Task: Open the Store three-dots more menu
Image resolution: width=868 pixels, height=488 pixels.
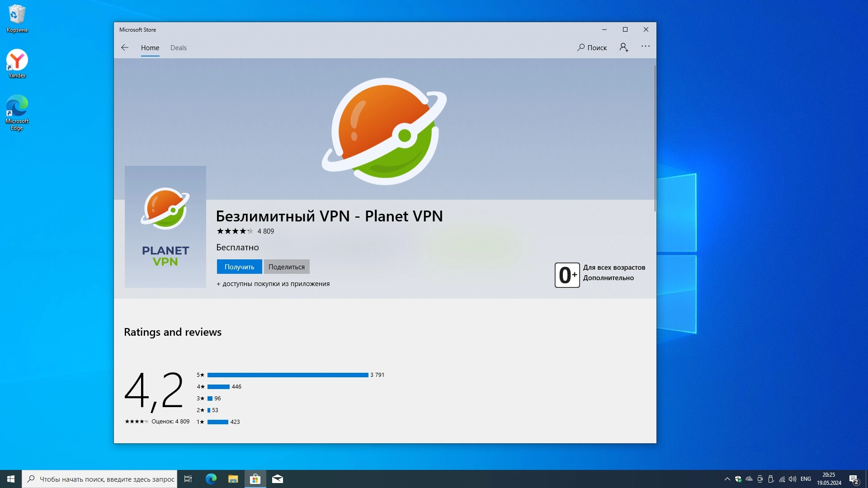Action: [x=645, y=47]
